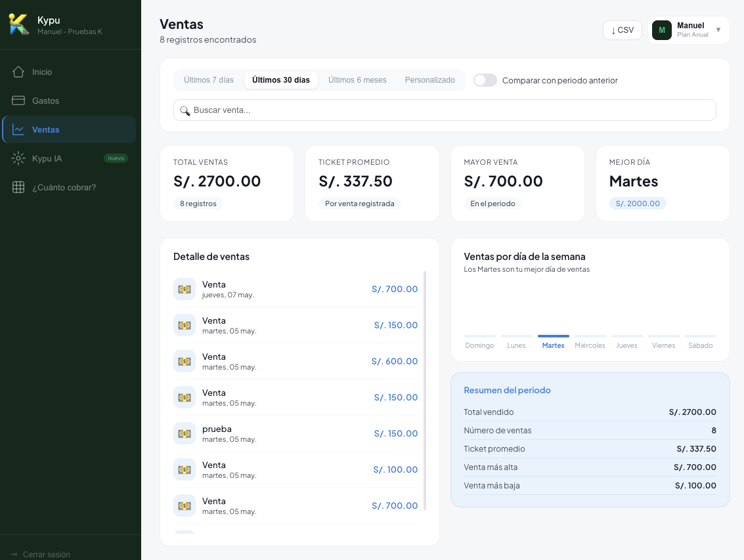Click the Martes bar in weekday chart
This screenshot has width=744, height=560.
554,336
